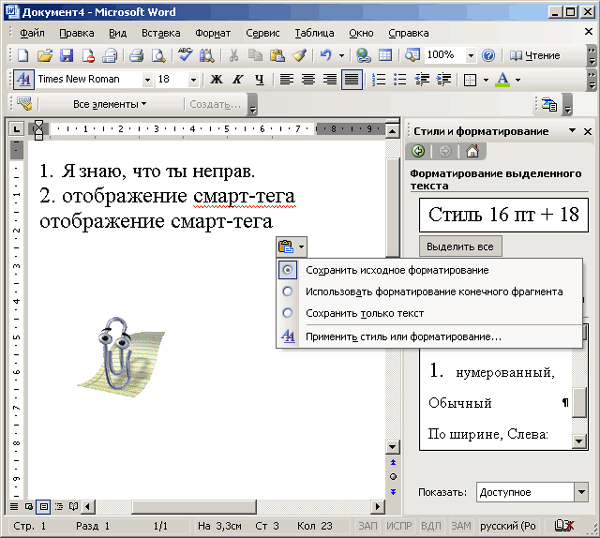Open the font name dropdown
Image resolution: width=600 pixels, height=538 pixels.
[x=147, y=80]
